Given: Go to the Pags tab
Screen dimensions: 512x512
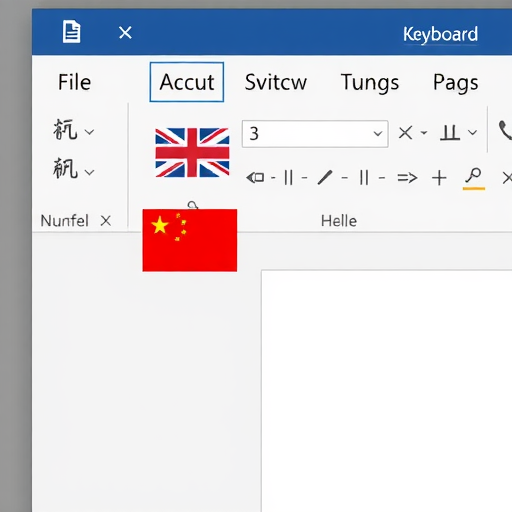Looking at the screenshot, I should coord(456,83).
